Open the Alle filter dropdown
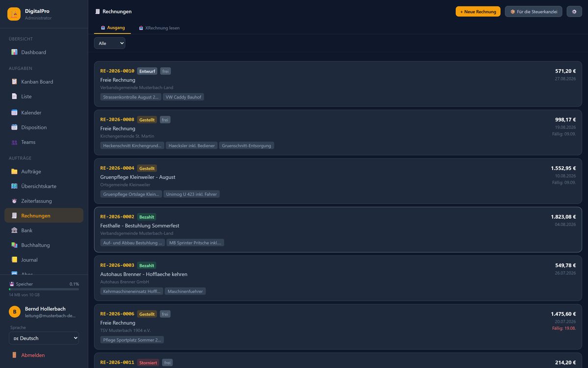This screenshot has width=588, height=368. 110,43
